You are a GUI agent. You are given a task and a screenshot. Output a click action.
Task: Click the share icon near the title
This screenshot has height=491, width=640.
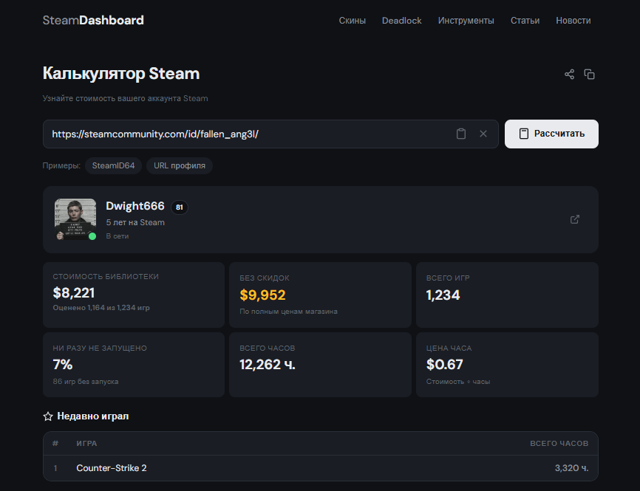click(569, 74)
